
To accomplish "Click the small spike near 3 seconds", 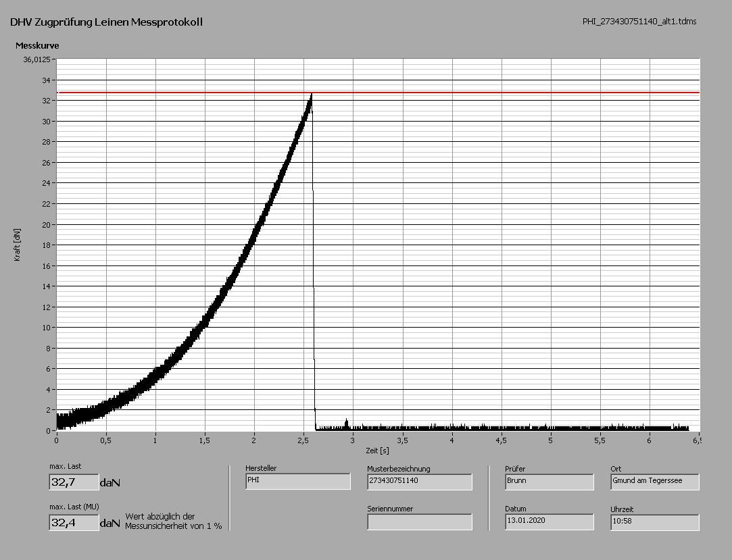I will coord(346,422).
